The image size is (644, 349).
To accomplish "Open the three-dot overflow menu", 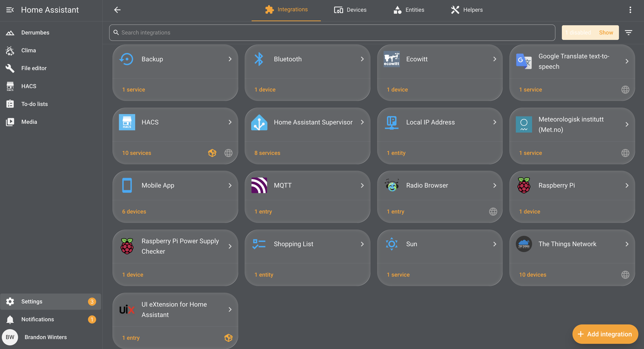I will [x=630, y=10].
